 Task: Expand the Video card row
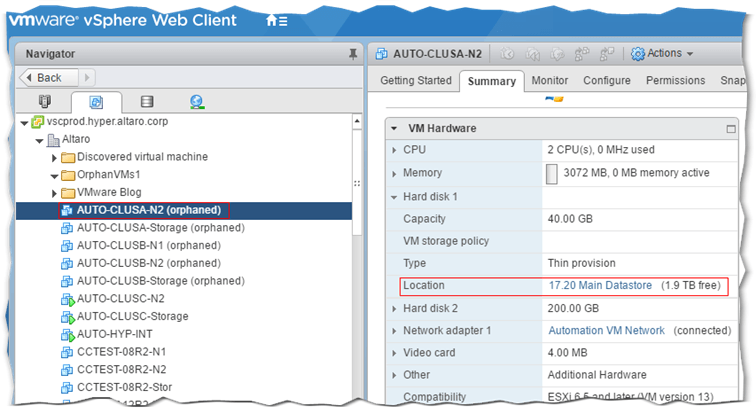(394, 353)
